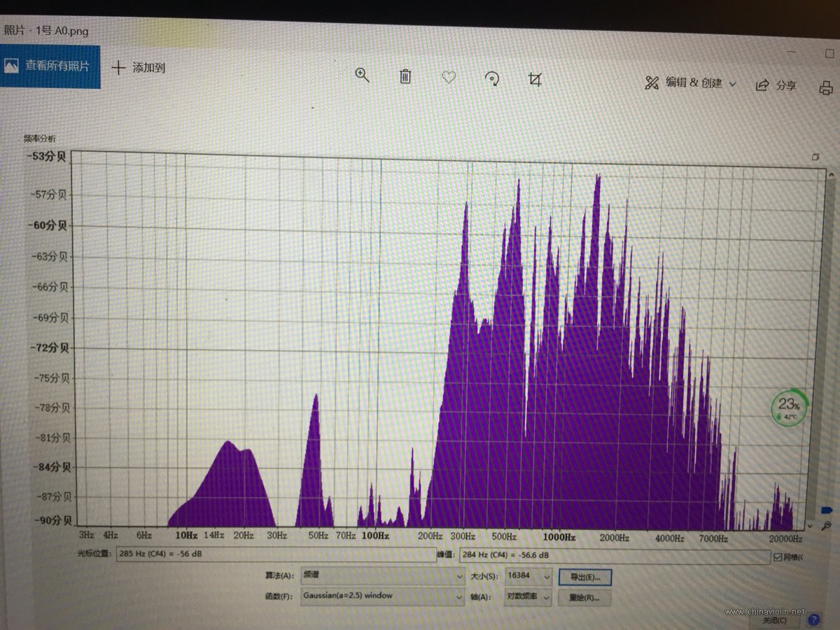Zoom the photo with the magnifier icon
840x630 pixels.
(362, 76)
